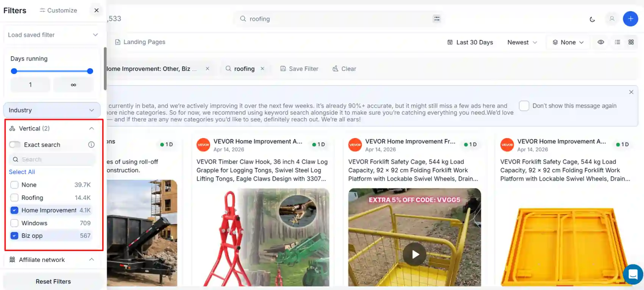
Task: Remove the Home Improvement filter chip
Action: click(207, 69)
